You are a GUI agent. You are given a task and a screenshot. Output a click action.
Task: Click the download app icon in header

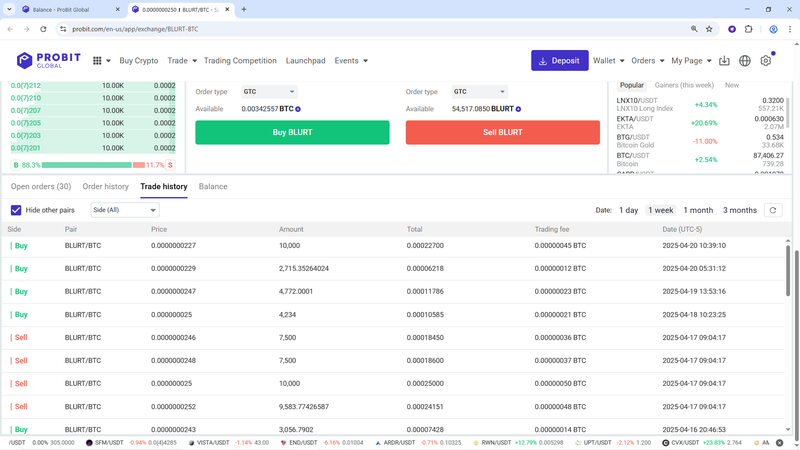(x=724, y=61)
